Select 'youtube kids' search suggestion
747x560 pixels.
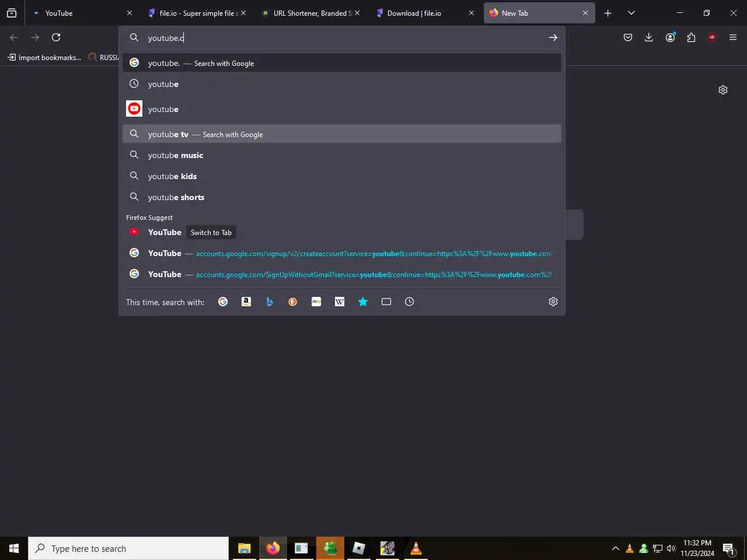click(x=342, y=176)
